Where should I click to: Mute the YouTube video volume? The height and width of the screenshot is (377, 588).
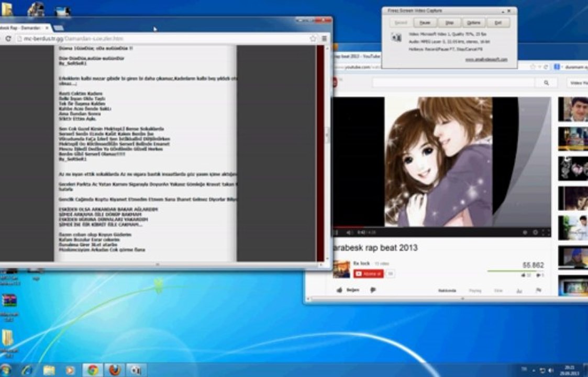[x=349, y=232]
